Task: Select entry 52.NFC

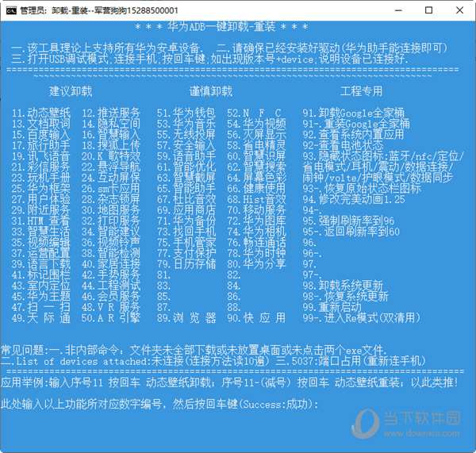Action: click(x=255, y=113)
